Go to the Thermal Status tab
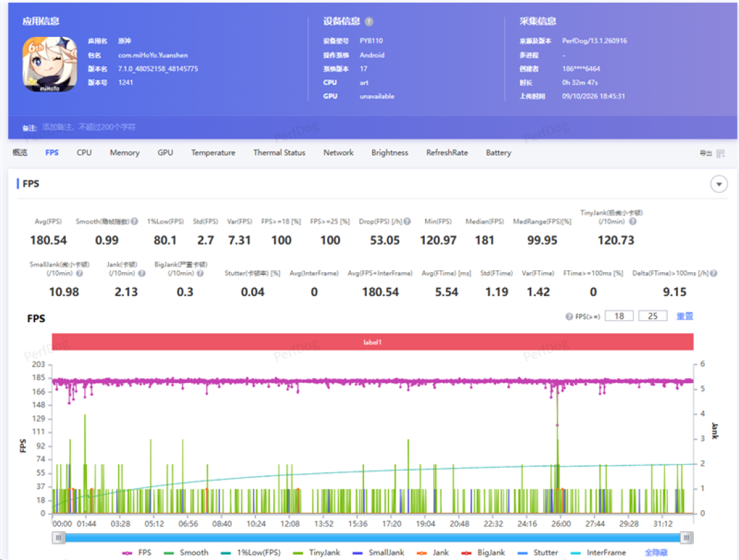 coord(279,152)
